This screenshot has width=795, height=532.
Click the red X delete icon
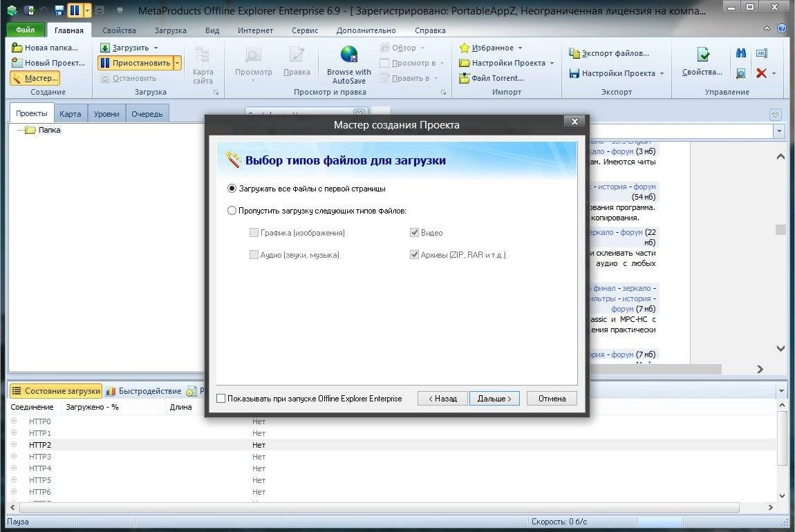[x=761, y=73]
